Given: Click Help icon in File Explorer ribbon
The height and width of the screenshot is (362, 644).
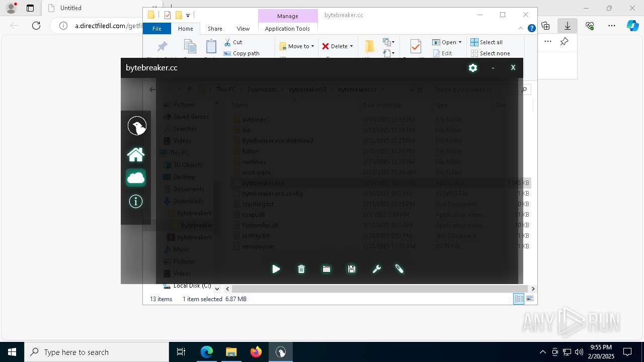Looking at the screenshot, I should 531,29.
